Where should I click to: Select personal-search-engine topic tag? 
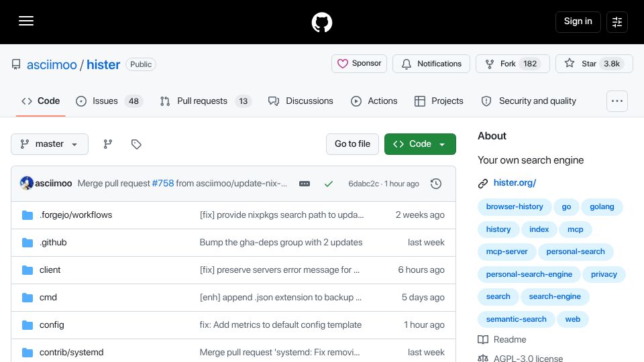coord(529,274)
